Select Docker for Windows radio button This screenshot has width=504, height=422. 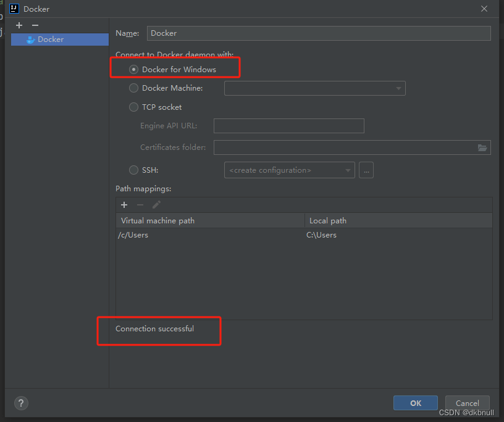[x=133, y=70]
